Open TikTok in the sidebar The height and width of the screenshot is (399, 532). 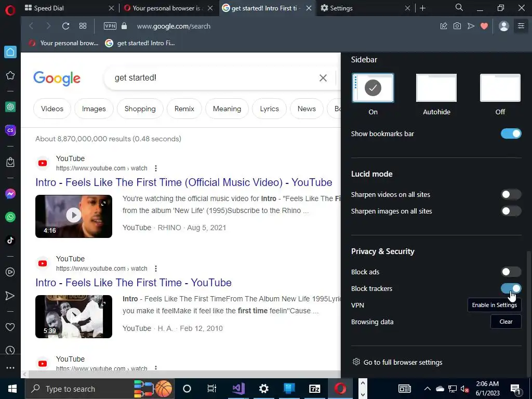(x=10, y=241)
